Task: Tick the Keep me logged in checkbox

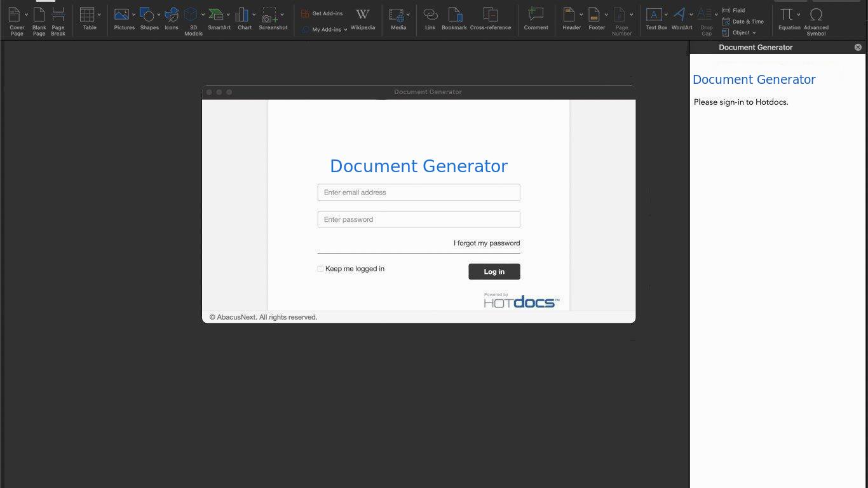Action: coord(320,269)
